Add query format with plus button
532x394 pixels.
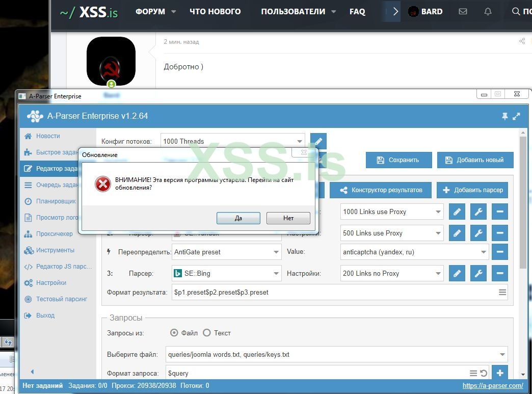500,373
